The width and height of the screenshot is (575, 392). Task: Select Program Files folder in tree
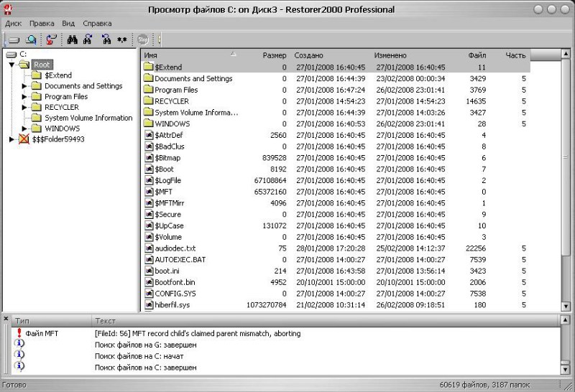pos(65,96)
